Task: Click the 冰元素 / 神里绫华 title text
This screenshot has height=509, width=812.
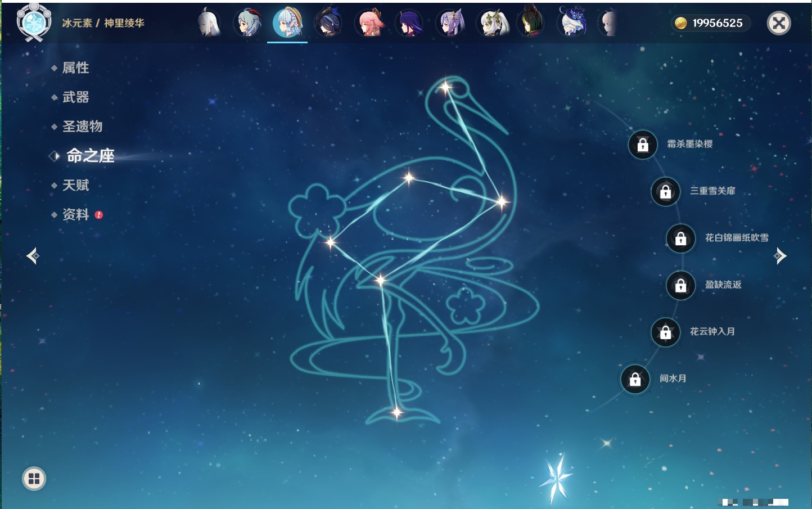Action: click(103, 23)
